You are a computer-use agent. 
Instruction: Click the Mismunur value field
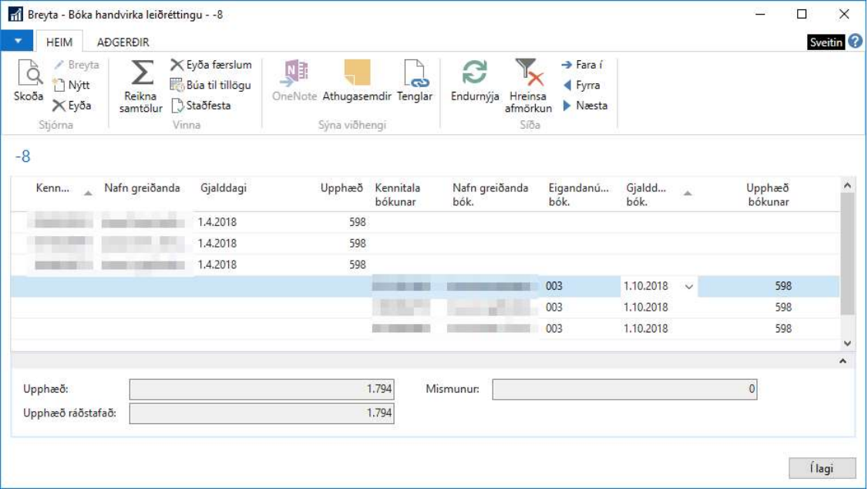[x=624, y=390]
